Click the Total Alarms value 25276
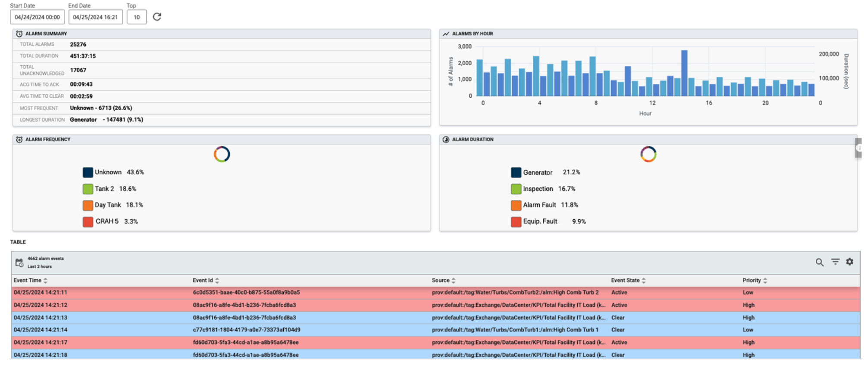 [x=78, y=45]
